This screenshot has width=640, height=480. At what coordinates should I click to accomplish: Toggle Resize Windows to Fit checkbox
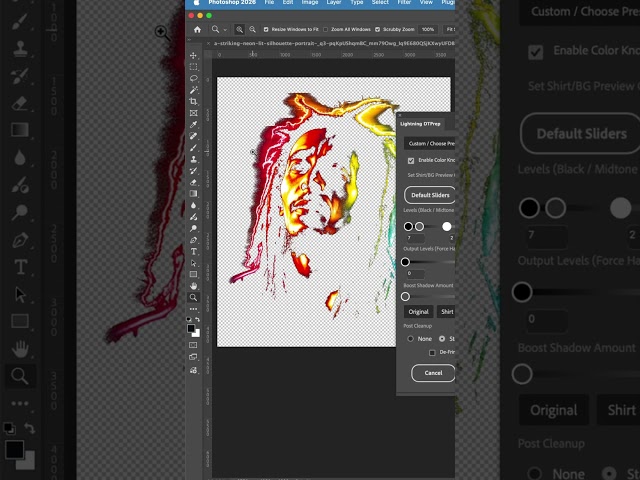(x=266, y=29)
